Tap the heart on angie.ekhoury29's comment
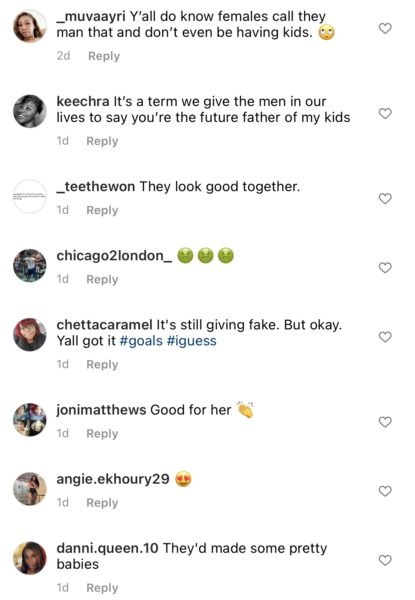Viewport: 415px width, 600px height. pyautogui.click(x=385, y=491)
